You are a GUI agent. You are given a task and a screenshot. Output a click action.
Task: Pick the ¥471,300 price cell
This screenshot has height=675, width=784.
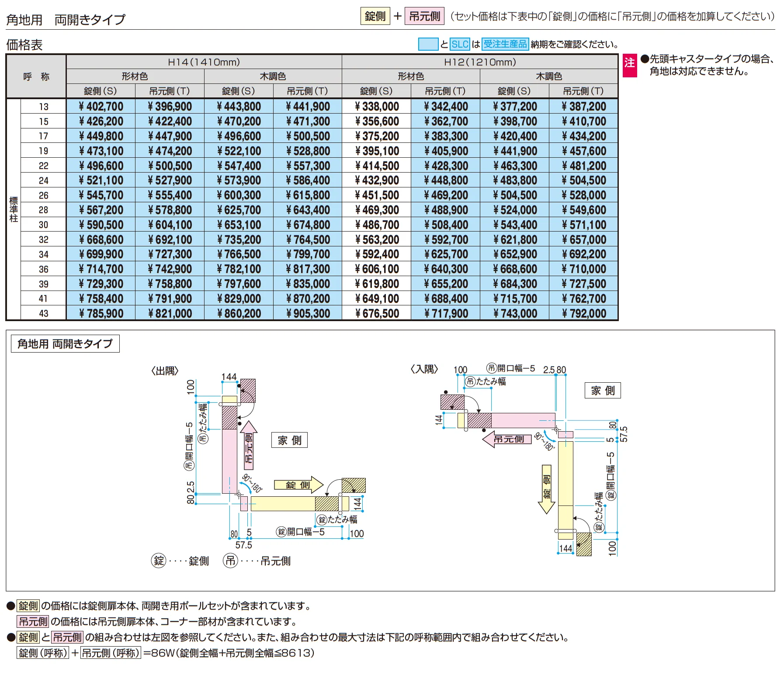308,121
